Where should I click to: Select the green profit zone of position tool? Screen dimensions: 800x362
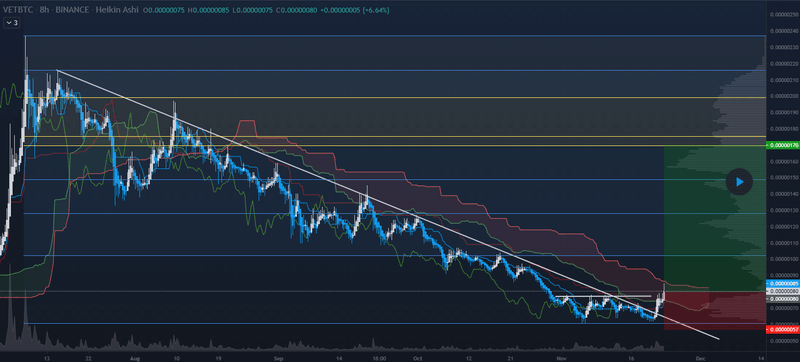click(x=714, y=218)
